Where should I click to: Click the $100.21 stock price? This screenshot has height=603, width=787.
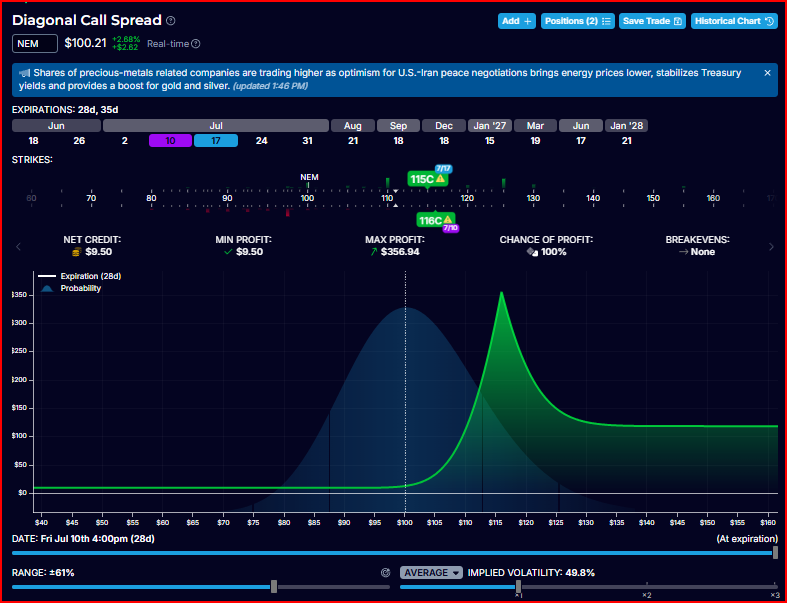(x=85, y=43)
